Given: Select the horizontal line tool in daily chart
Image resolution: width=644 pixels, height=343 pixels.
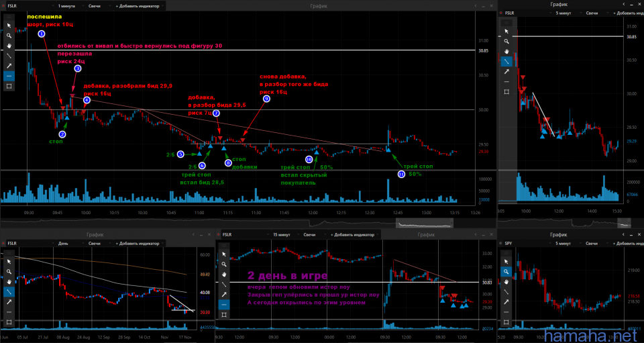Looking at the screenshot, I should point(9,311).
